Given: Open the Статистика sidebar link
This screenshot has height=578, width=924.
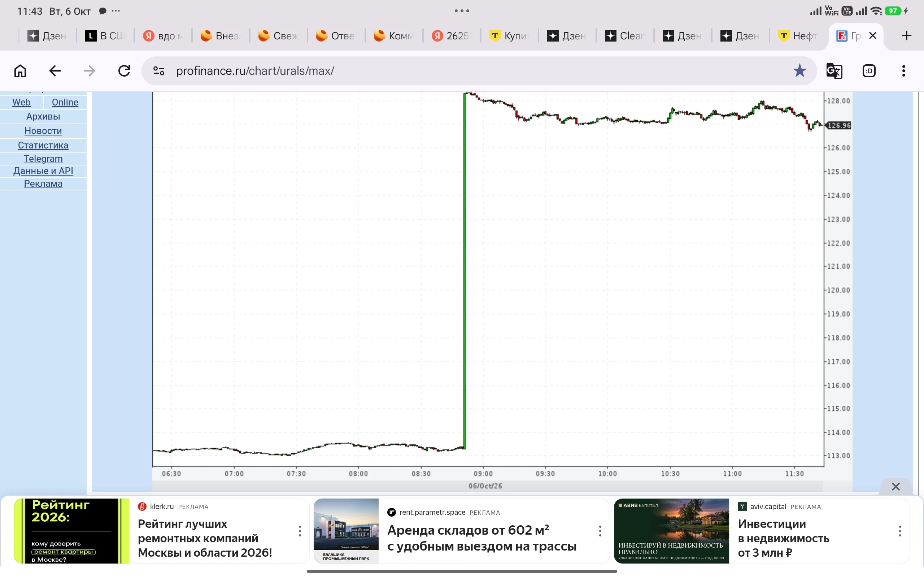Looking at the screenshot, I should pyautogui.click(x=43, y=146).
